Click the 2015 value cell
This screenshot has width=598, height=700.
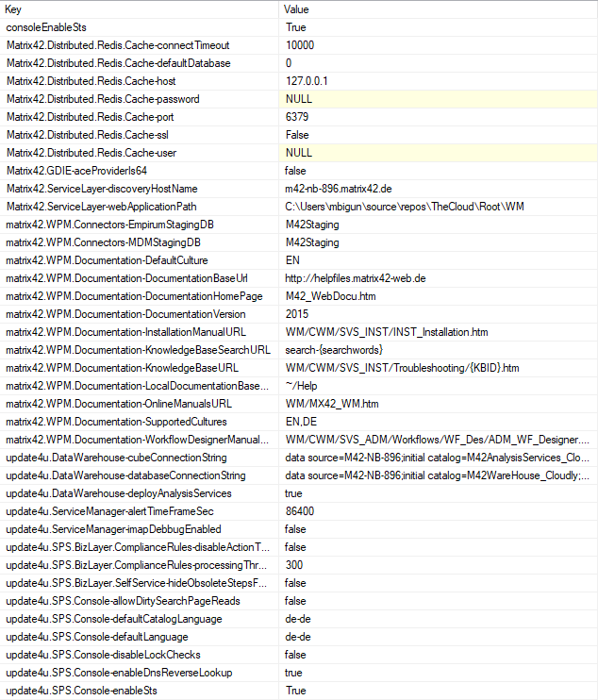coord(439,314)
